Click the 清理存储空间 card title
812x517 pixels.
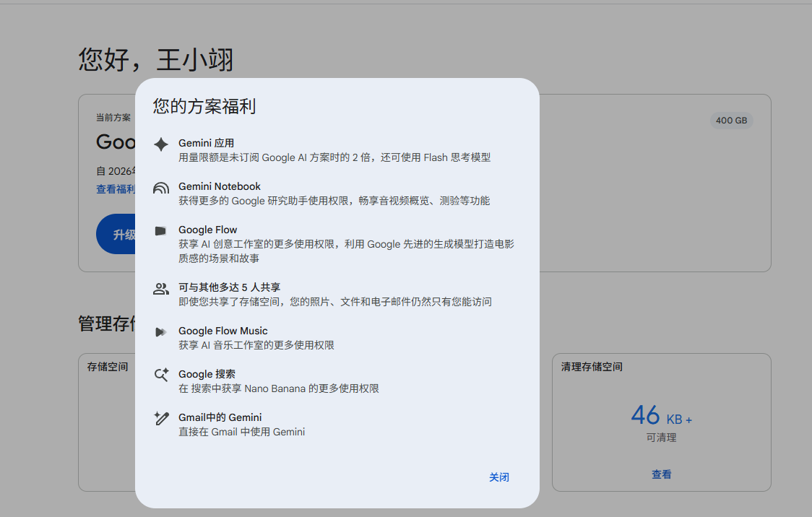592,367
